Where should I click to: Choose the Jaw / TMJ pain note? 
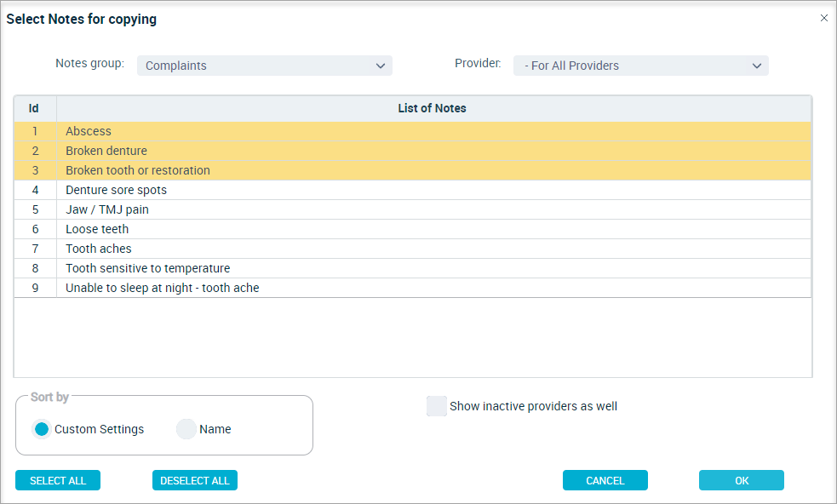(x=412, y=209)
